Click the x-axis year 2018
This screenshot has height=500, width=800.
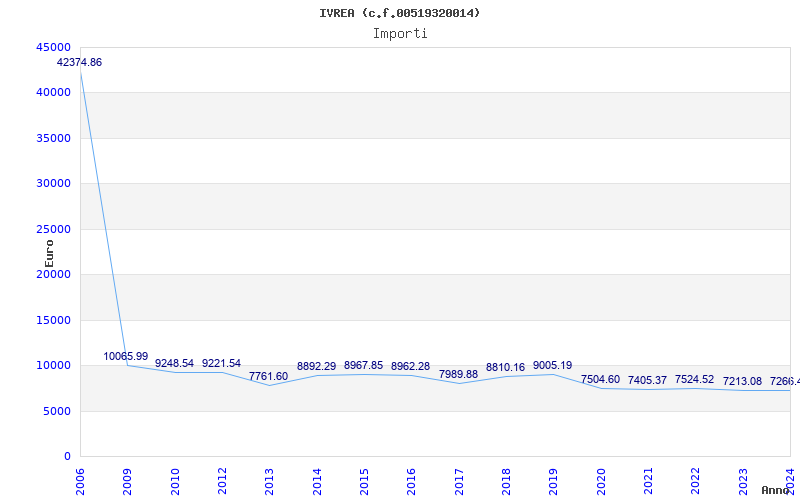click(x=506, y=481)
